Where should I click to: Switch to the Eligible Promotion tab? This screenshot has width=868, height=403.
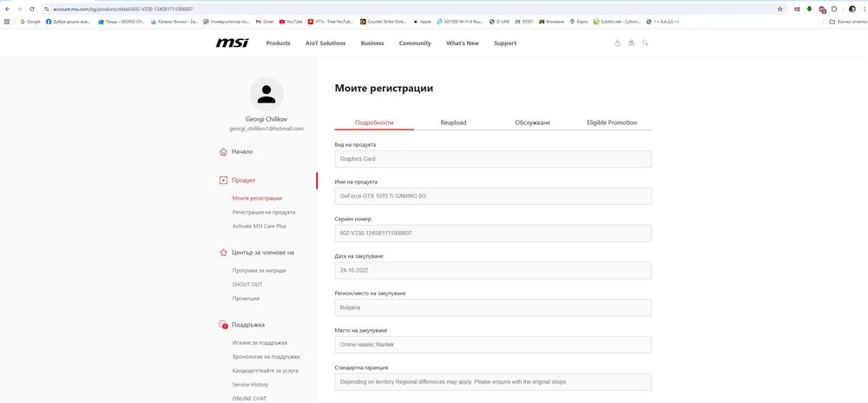coord(612,122)
